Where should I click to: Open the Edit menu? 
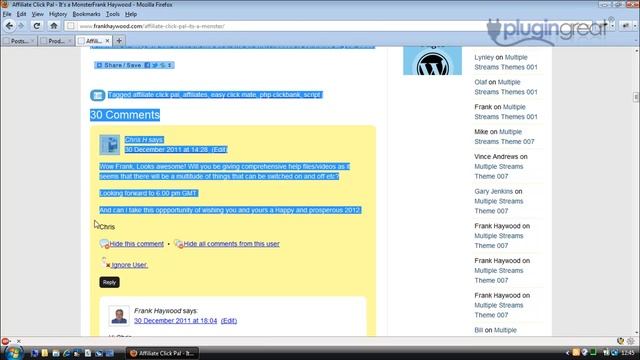pos(21,14)
